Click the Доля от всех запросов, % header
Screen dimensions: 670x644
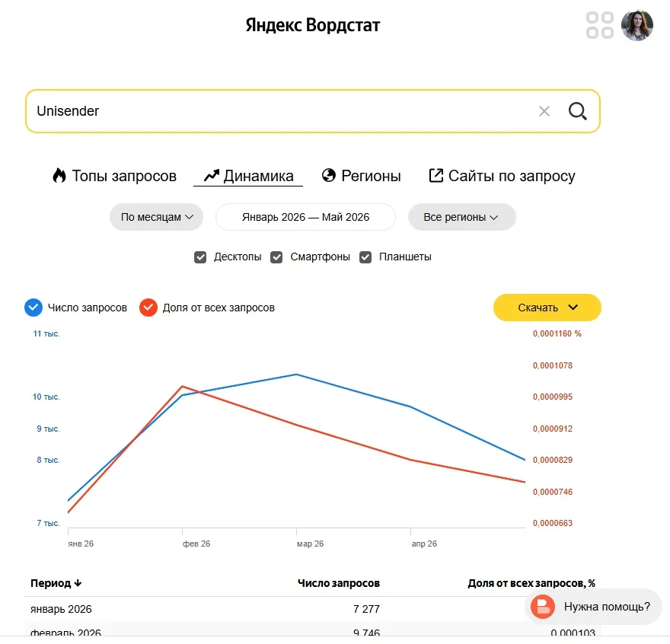[531, 583]
